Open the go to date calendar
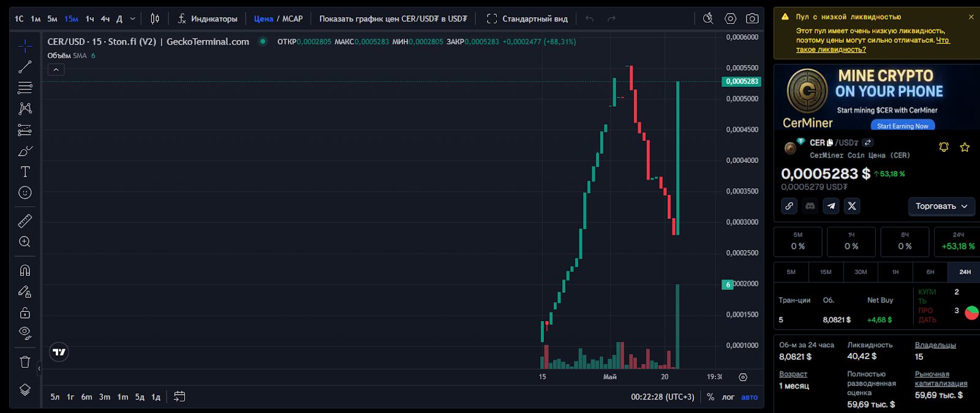The image size is (980, 413). [x=179, y=396]
